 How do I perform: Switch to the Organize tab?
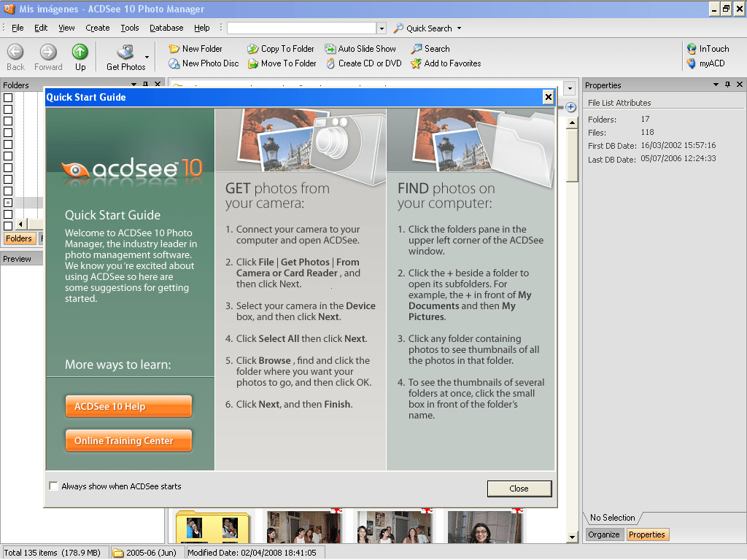point(604,534)
